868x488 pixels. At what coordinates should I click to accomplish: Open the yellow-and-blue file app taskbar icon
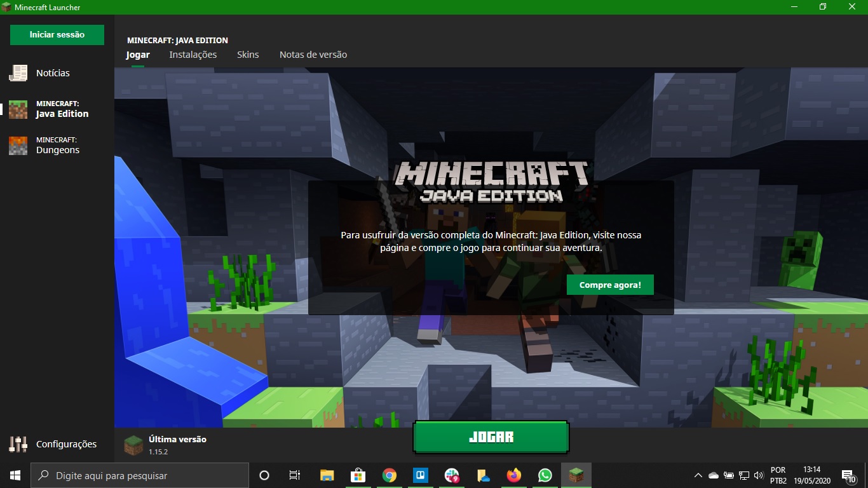(483, 475)
